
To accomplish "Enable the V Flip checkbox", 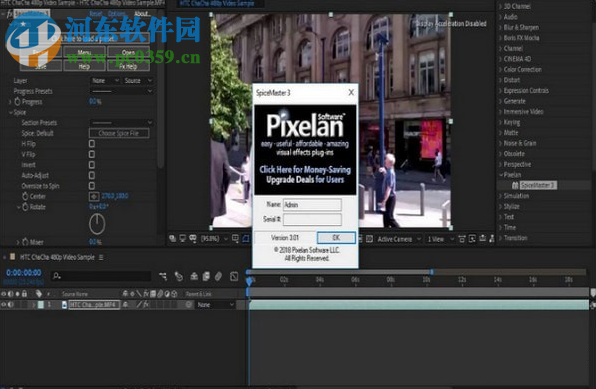I will (x=92, y=154).
